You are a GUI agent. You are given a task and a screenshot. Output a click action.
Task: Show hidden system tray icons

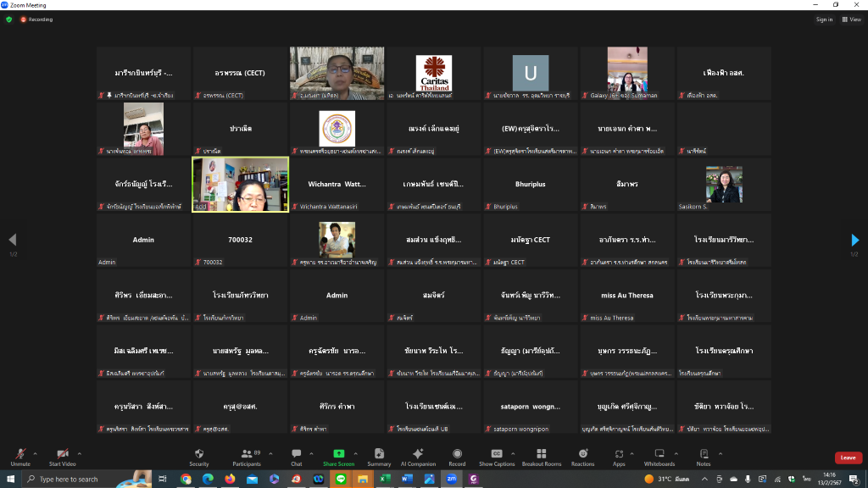[704, 480]
